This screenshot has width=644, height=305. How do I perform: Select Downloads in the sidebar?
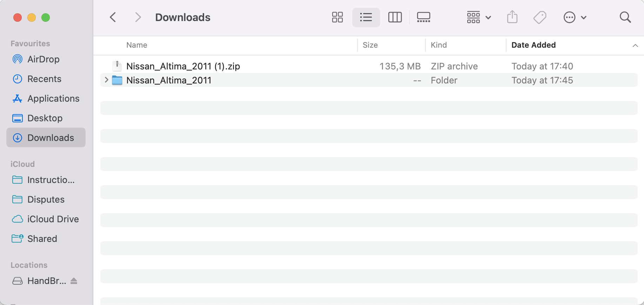(46, 137)
